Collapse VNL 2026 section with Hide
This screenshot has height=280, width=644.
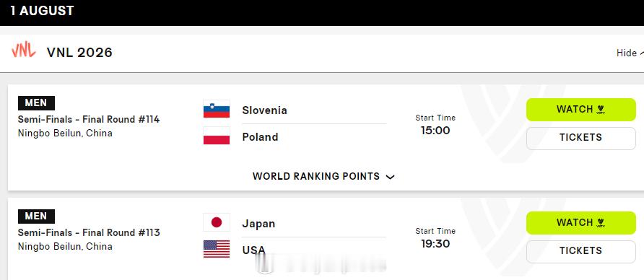[x=630, y=53]
